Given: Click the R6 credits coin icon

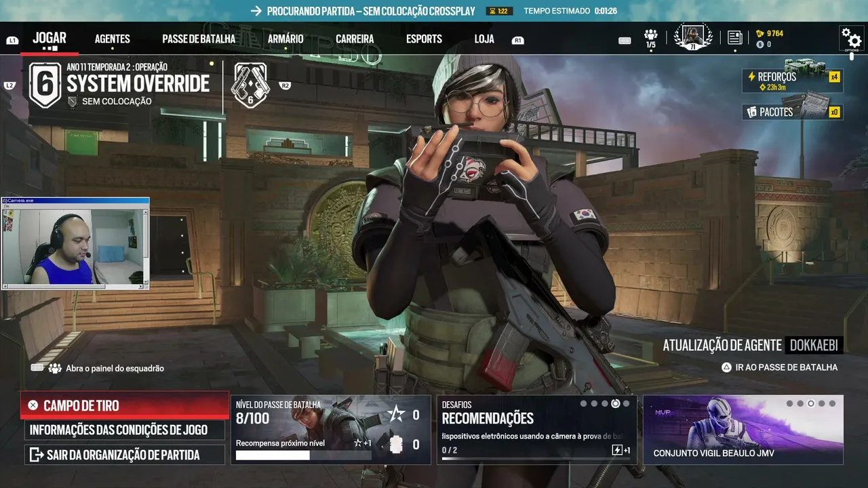Looking at the screenshot, I should 760,44.
